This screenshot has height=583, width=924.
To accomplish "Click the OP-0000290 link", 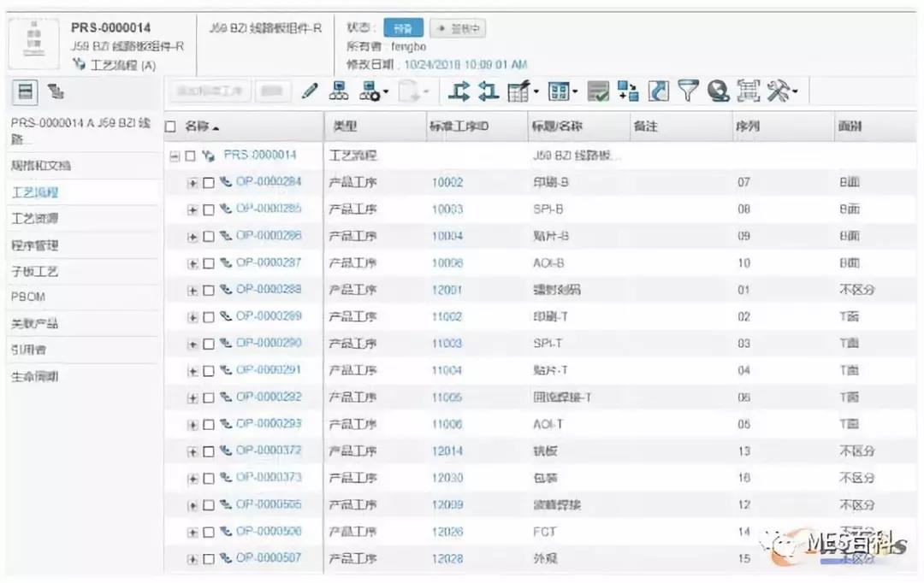I will pos(268,344).
